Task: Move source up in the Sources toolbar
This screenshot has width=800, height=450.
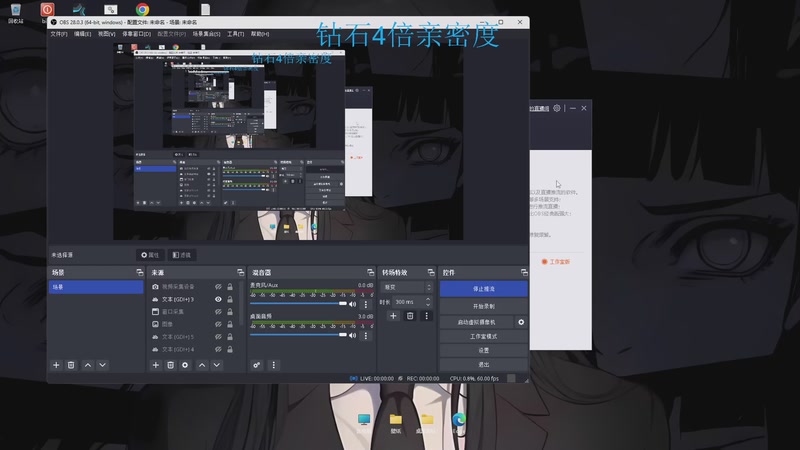Action: pos(202,365)
